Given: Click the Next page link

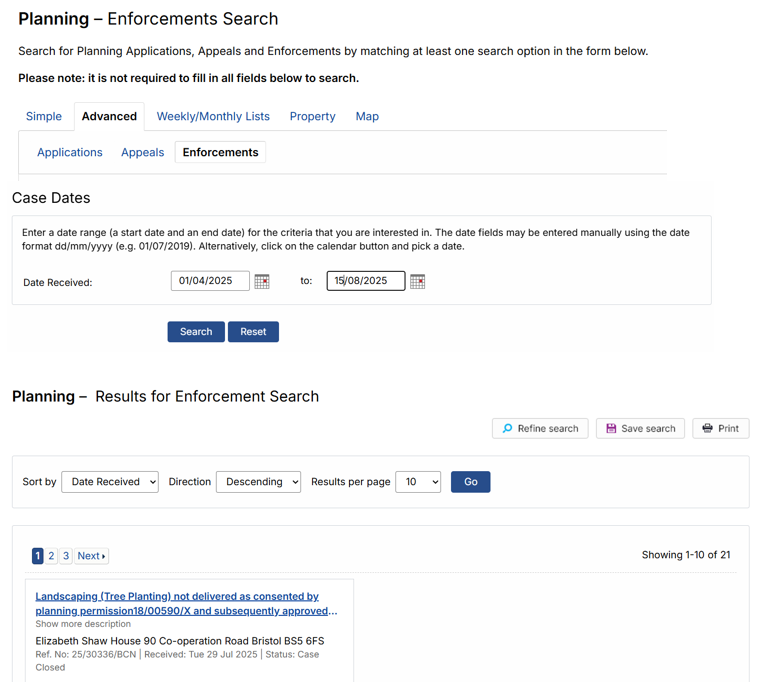Looking at the screenshot, I should pos(91,556).
